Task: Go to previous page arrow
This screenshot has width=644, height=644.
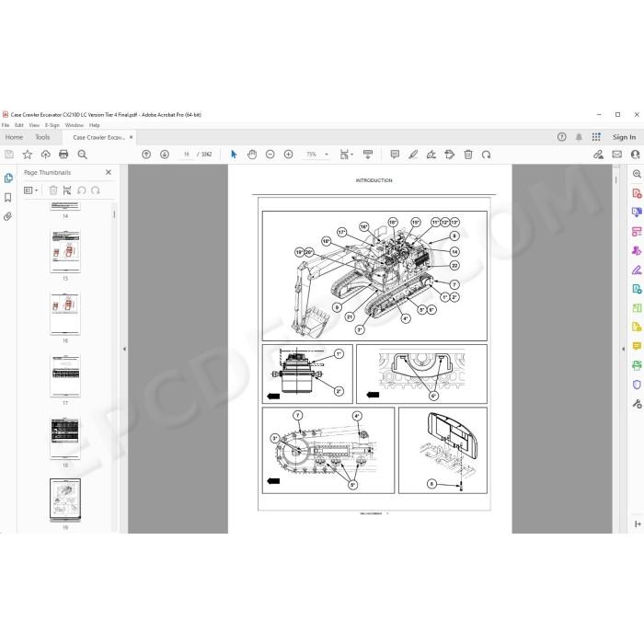Action: tap(146, 155)
